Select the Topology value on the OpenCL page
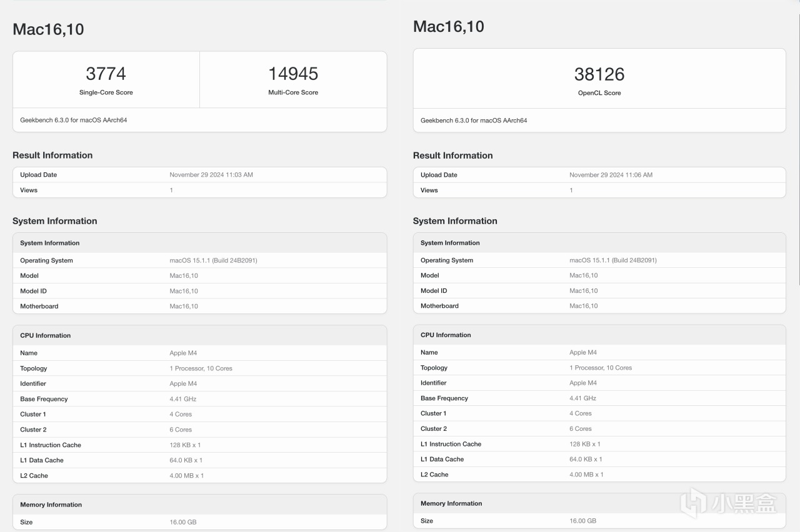Viewport: 800px width, 532px height. pos(601,368)
